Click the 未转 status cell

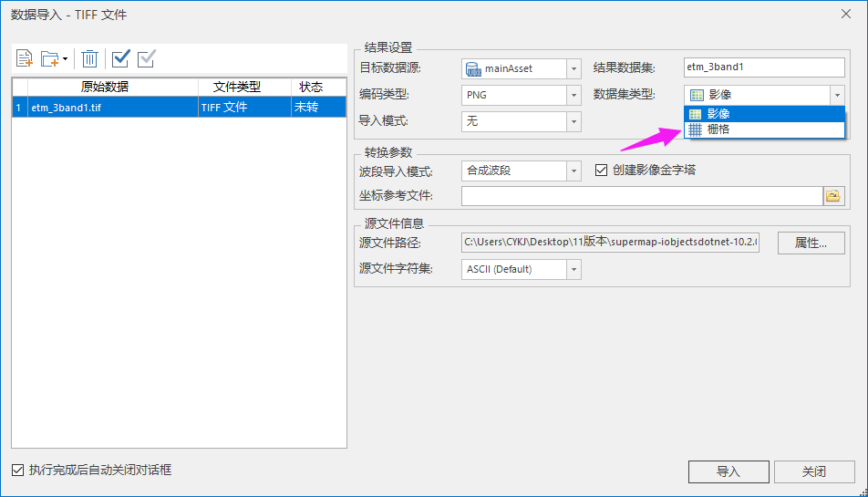319,107
